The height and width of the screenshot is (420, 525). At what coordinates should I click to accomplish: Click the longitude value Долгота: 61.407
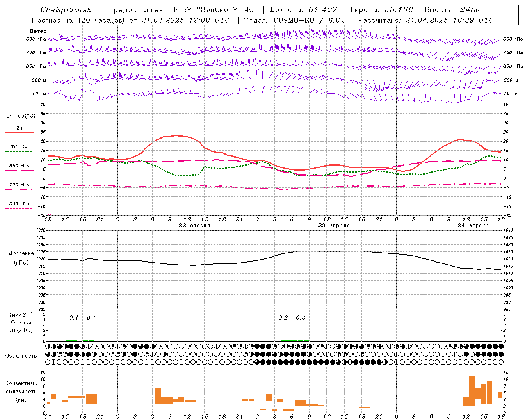click(303, 10)
